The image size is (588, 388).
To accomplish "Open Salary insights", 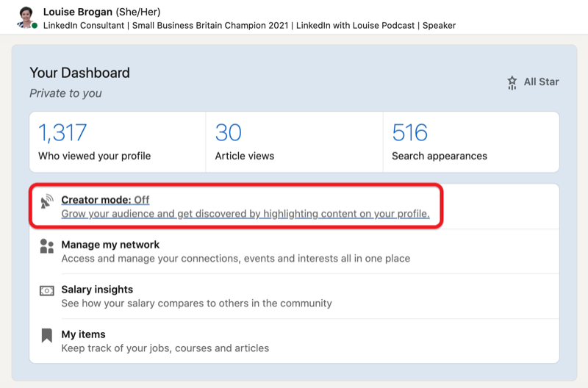I will click(x=97, y=290).
